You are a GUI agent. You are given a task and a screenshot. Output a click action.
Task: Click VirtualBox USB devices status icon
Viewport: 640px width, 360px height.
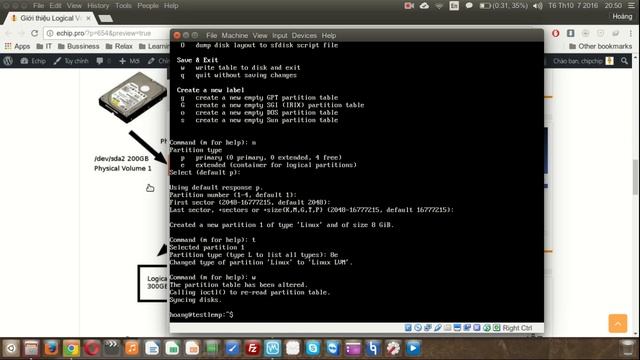pos(438,328)
